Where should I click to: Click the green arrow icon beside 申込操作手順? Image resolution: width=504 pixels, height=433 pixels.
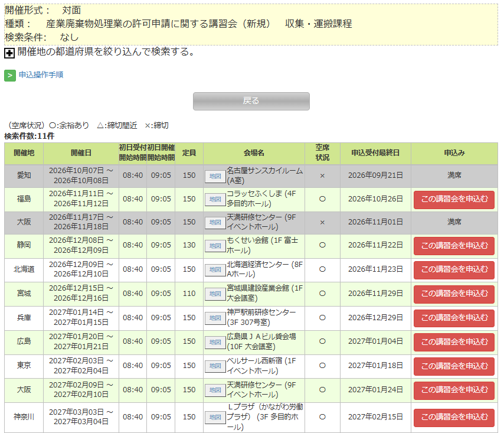pyautogui.click(x=10, y=76)
